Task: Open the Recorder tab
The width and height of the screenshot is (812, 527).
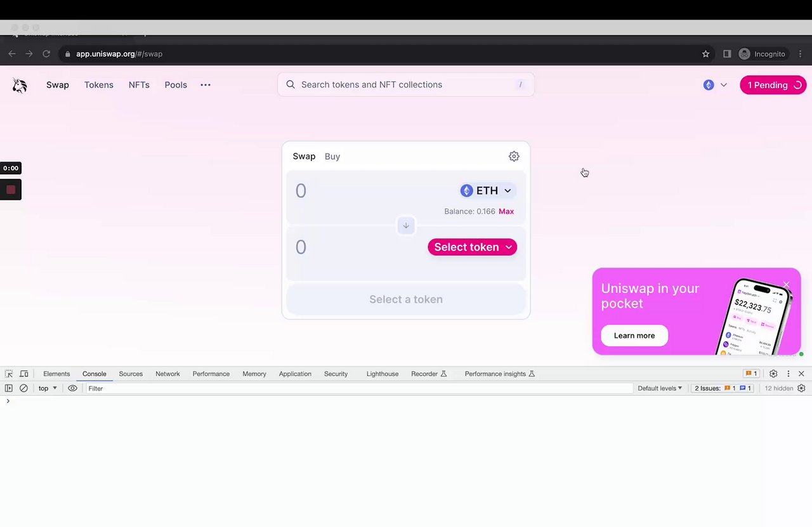Action: click(x=429, y=374)
